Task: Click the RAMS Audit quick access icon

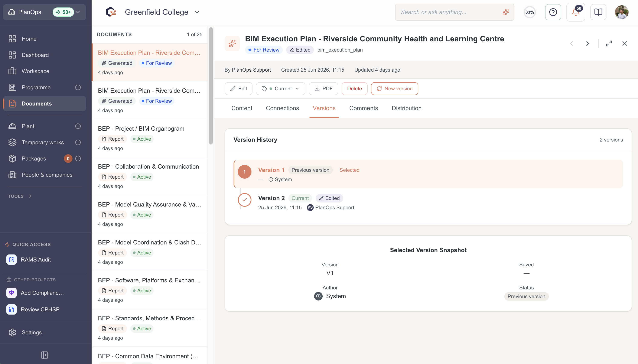Action: pyautogui.click(x=12, y=260)
